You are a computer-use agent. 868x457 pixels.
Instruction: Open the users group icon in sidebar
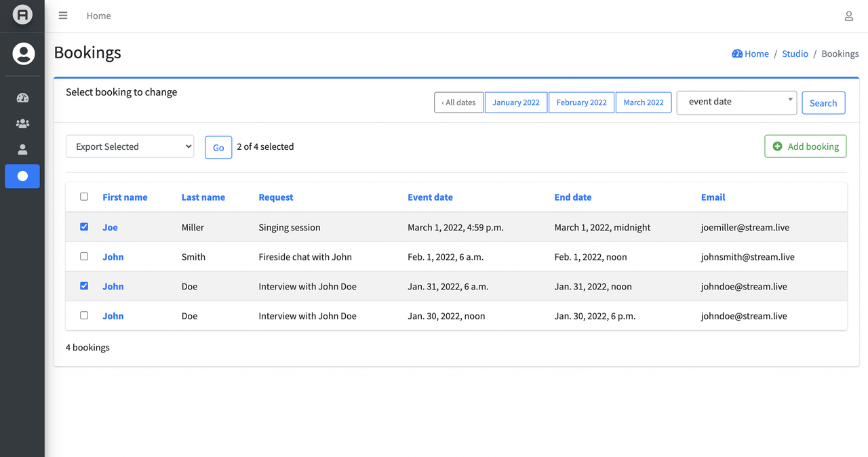coord(22,124)
